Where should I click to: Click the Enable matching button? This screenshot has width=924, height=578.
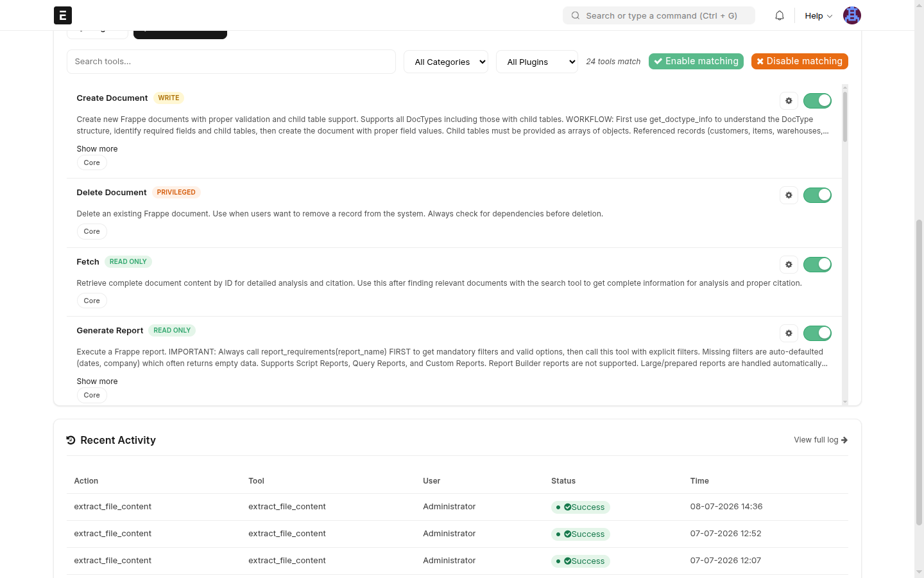pyautogui.click(x=696, y=61)
